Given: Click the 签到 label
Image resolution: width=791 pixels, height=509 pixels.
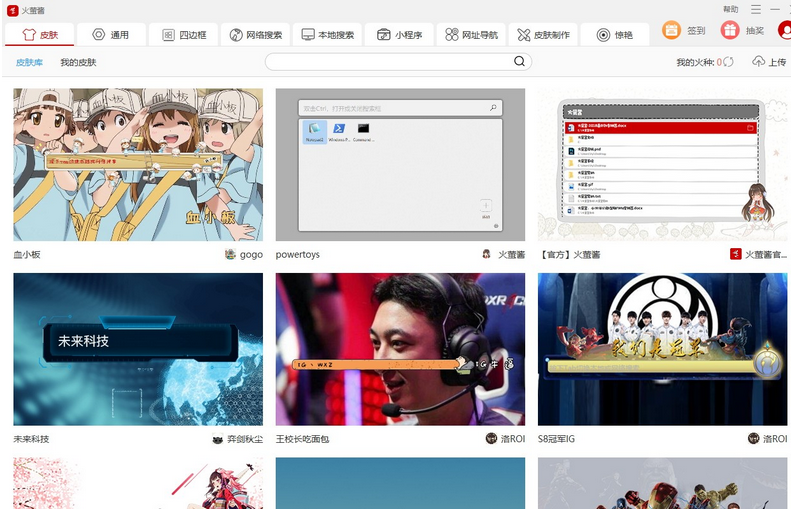Looking at the screenshot, I should coord(696,31).
